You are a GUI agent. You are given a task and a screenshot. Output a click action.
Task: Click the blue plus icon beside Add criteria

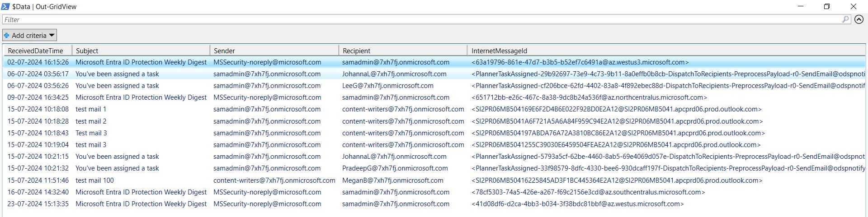coord(7,35)
